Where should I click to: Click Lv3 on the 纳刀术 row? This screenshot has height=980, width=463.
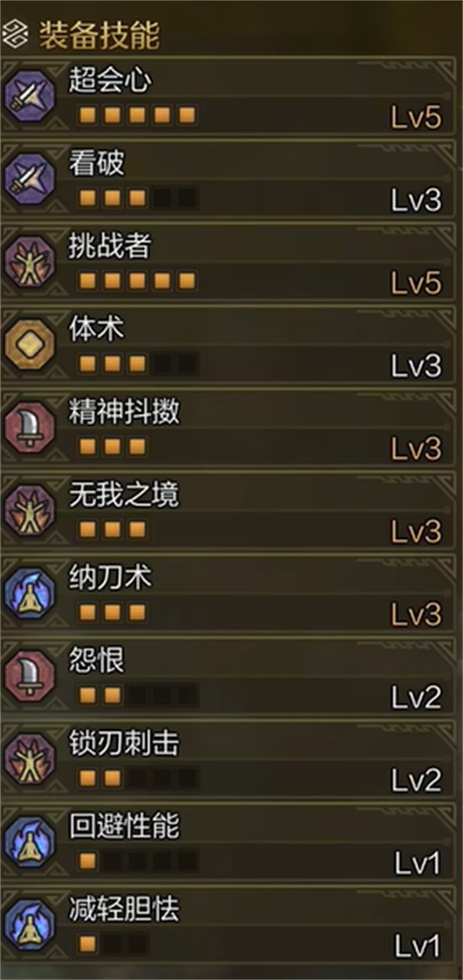coord(416,614)
